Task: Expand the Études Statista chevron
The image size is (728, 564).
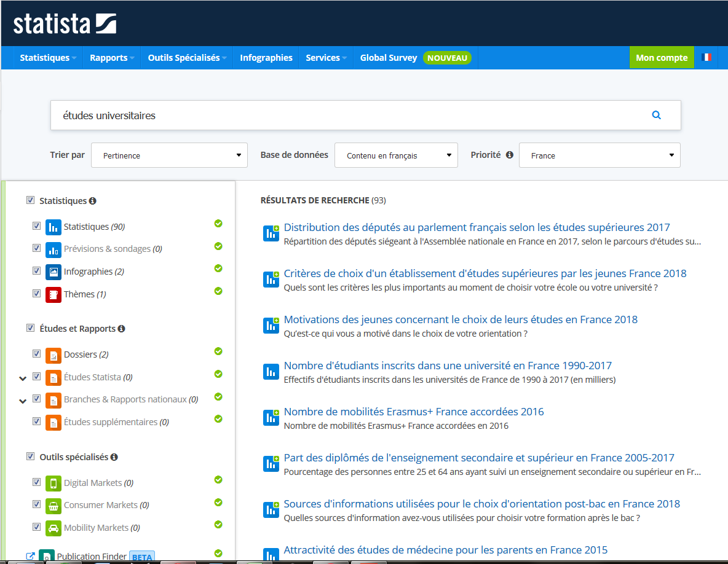Action: tap(23, 378)
